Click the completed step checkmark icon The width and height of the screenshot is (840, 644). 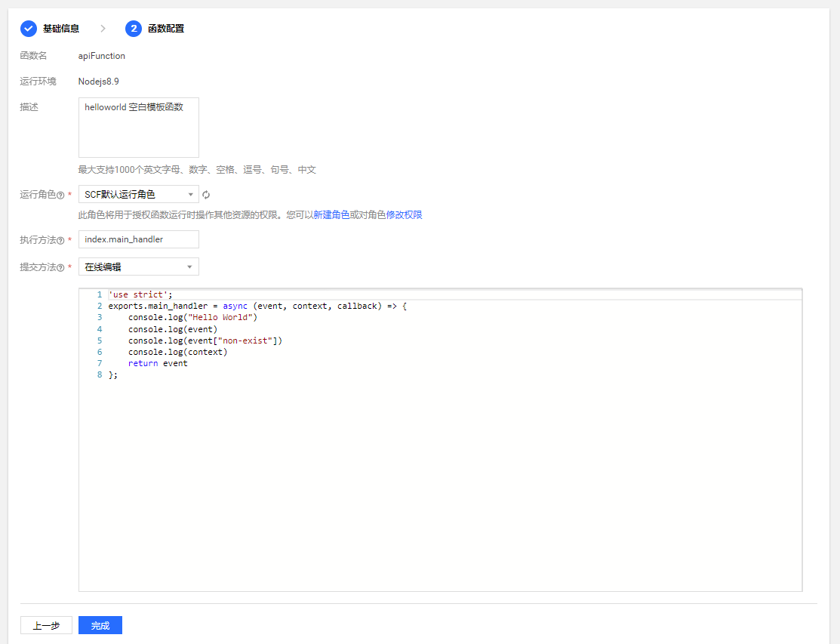(29, 29)
